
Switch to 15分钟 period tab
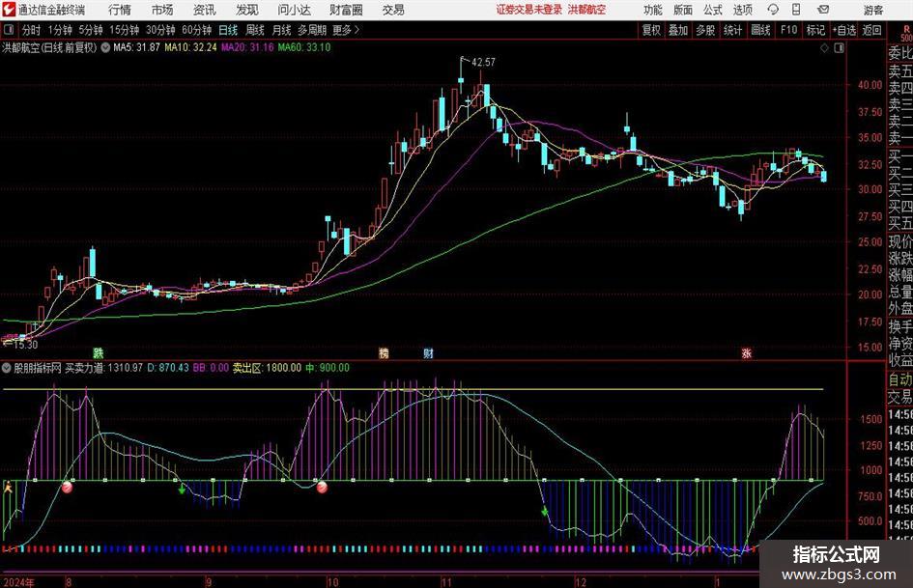(x=125, y=30)
